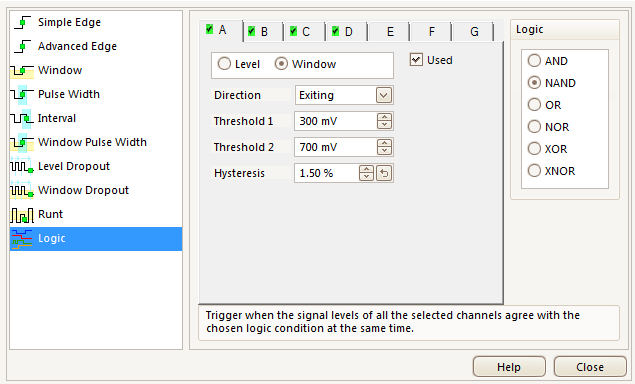Switch to channel B tab
The width and height of the screenshot is (635, 384).
263,32
